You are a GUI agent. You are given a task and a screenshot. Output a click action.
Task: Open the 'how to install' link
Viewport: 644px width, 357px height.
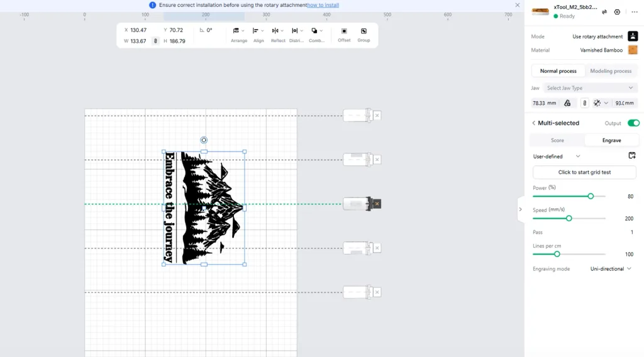point(323,5)
